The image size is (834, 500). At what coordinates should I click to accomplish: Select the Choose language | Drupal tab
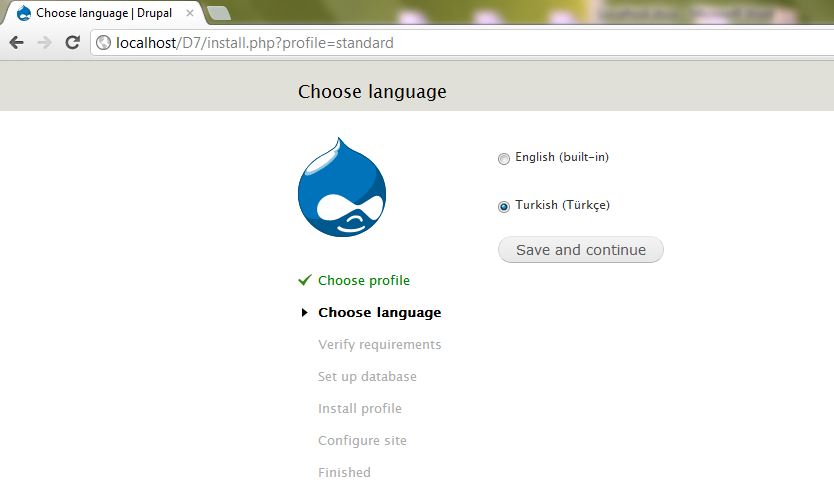click(104, 13)
